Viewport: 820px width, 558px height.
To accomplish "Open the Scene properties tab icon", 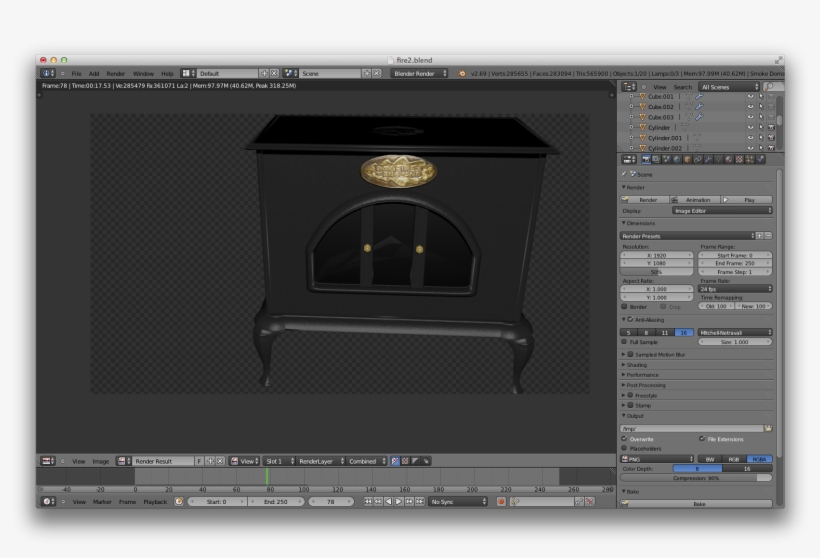I will click(667, 160).
